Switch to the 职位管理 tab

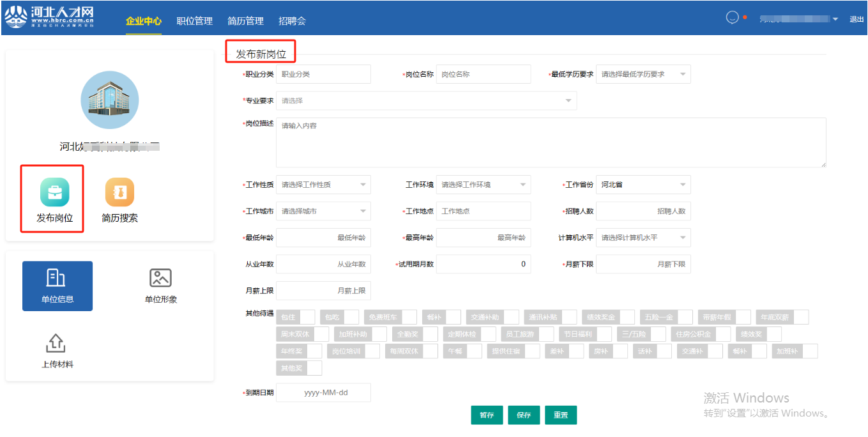point(194,21)
